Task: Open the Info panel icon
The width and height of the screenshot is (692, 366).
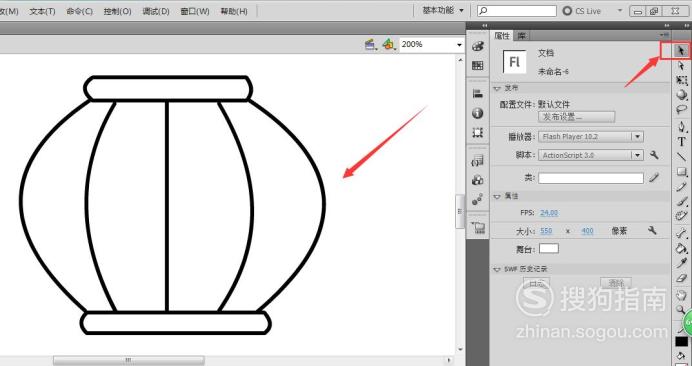Action: [478, 113]
